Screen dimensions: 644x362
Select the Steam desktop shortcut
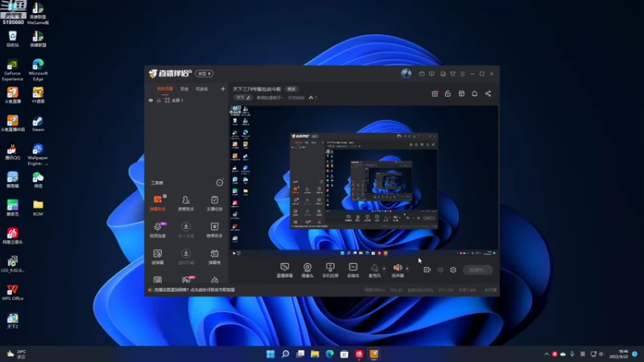(38, 123)
